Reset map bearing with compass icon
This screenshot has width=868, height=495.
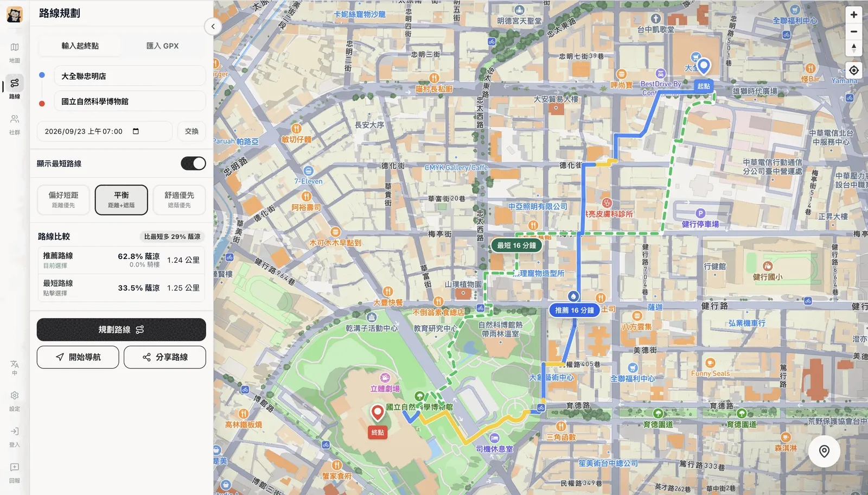(854, 48)
